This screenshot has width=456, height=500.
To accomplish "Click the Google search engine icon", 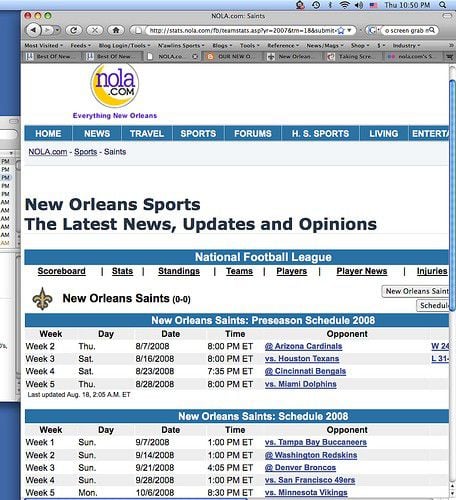I will click(372, 30).
